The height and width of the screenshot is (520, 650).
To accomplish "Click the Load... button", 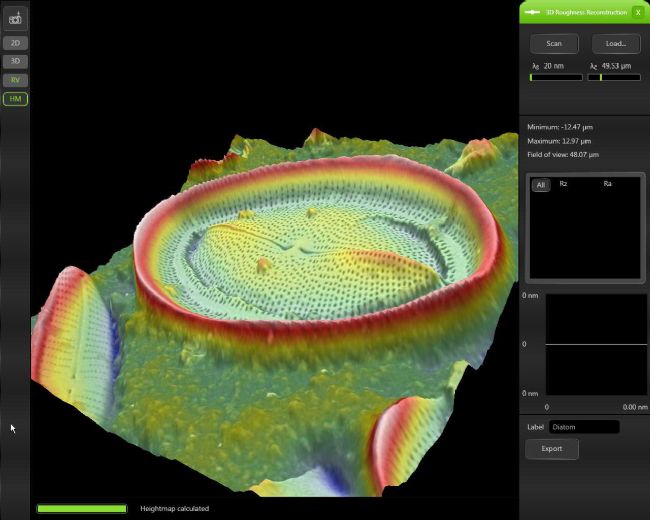I will point(615,43).
